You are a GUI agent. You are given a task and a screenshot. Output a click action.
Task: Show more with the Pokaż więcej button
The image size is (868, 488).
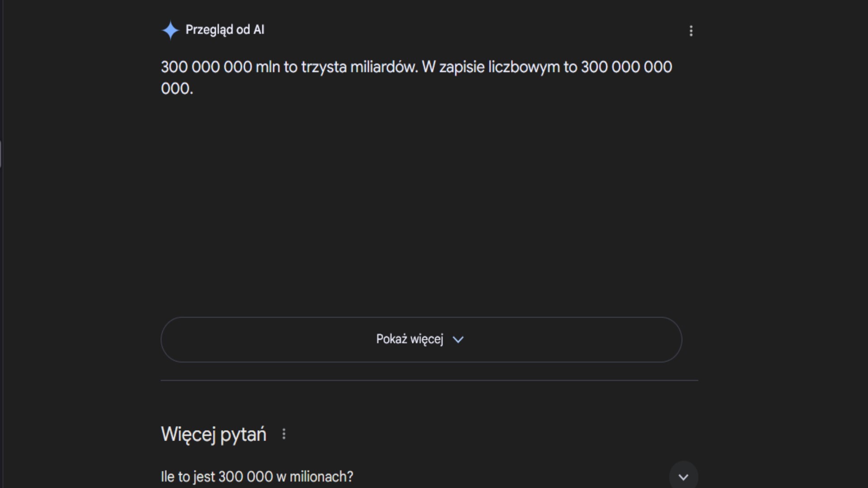click(x=421, y=339)
